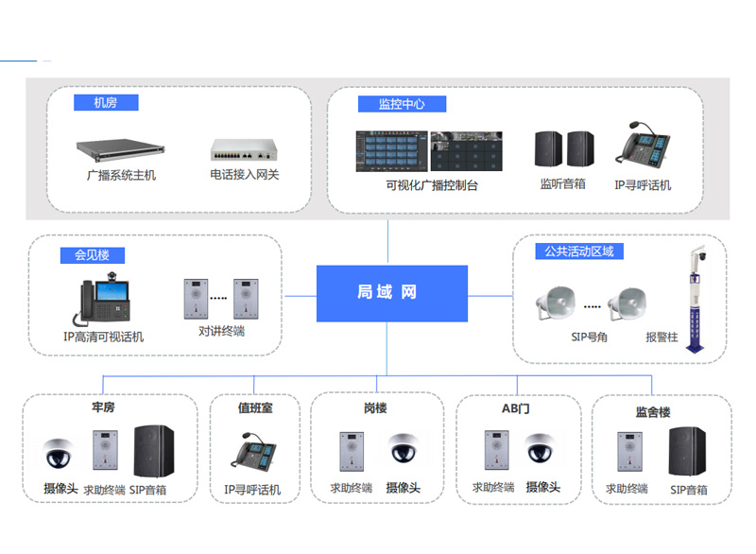Click the 监听音箱 caption text
756x554 pixels.
(562, 183)
